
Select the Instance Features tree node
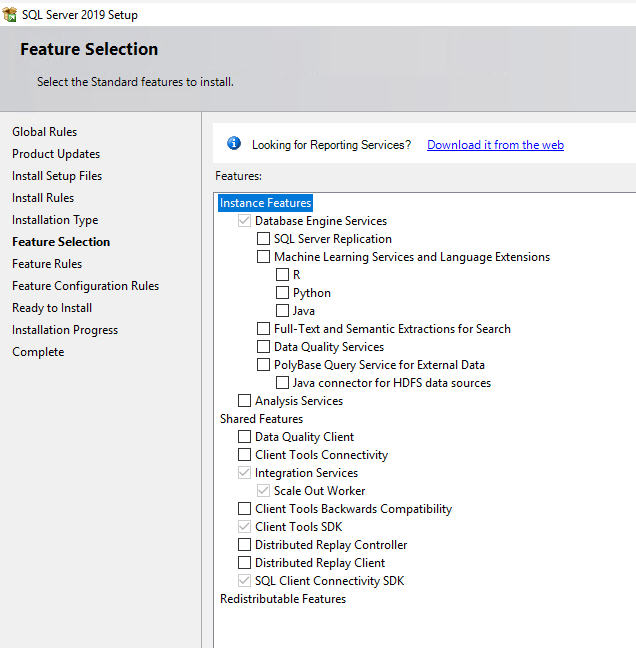(x=265, y=203)
